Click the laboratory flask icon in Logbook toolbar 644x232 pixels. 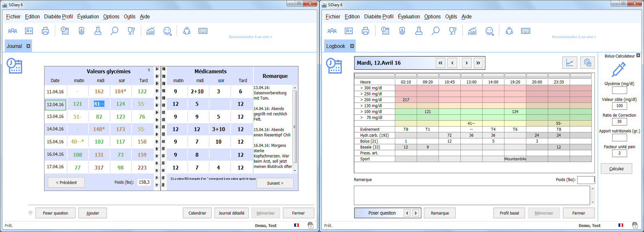click(x=419, y=31)
